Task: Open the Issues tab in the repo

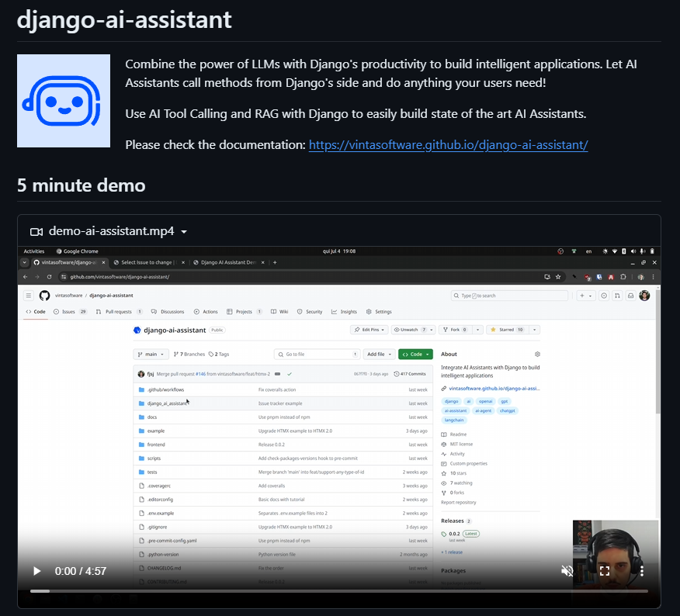Action: tap(70, 312)
